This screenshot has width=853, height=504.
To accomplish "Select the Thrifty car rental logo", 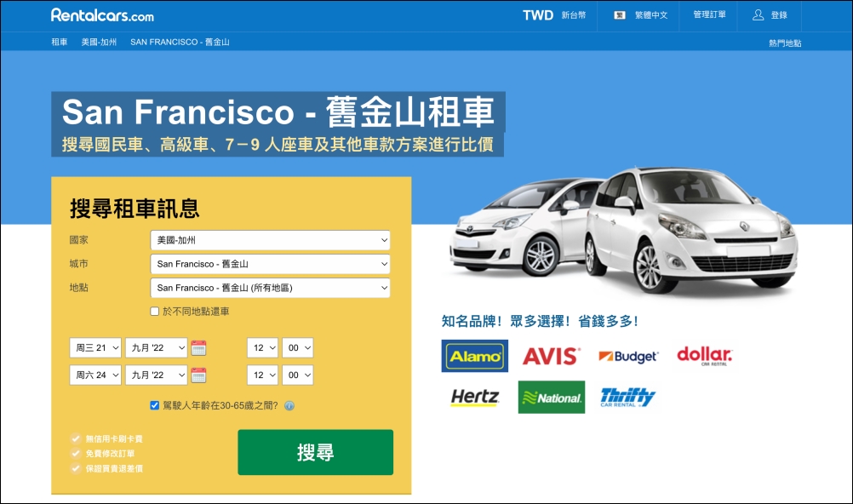I will pyautogui.click(x=627, y=398).
